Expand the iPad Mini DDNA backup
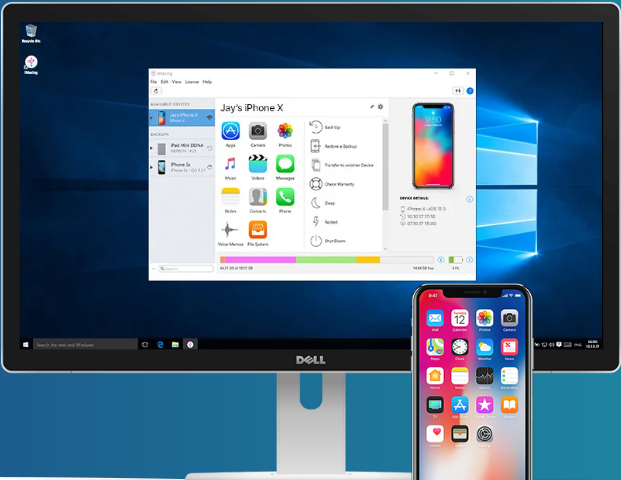Image resolution: width=621 pixels, height=480 pixels. click(151, 148)
